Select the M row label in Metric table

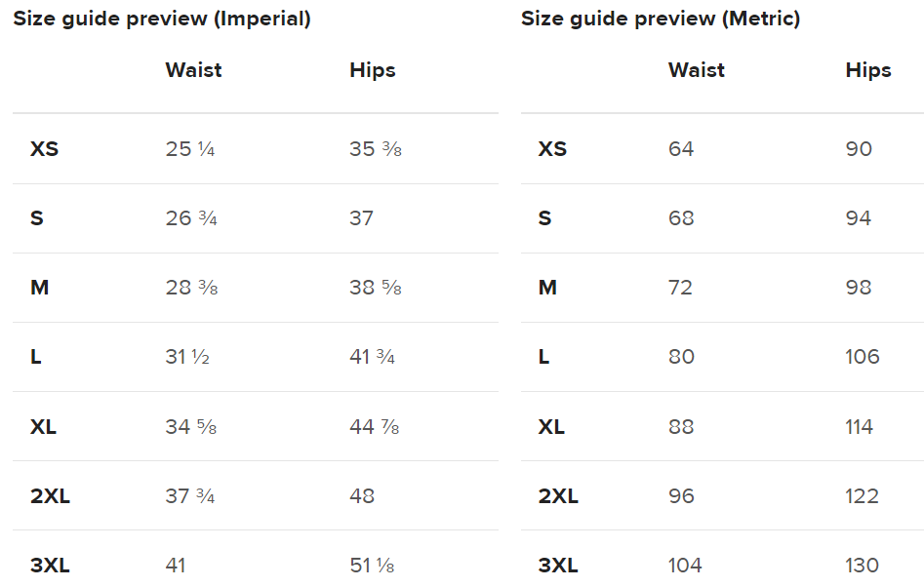[547, 288]
